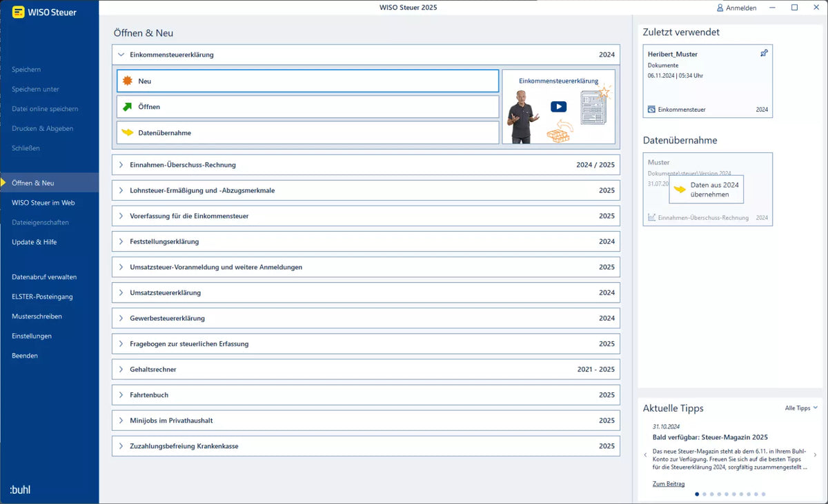The height and width of the screenshot is (504, 828).
Task: Expand the Gehaltsrechner section
Action: click(121, 369)
